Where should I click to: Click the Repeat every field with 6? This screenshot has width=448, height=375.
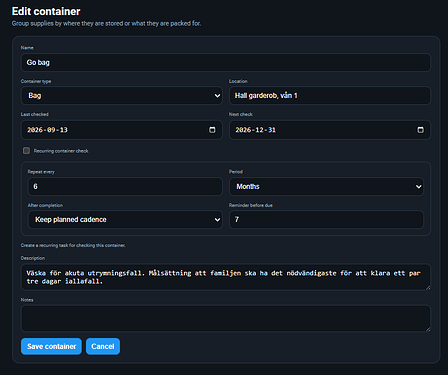click(x=125, y=186)
